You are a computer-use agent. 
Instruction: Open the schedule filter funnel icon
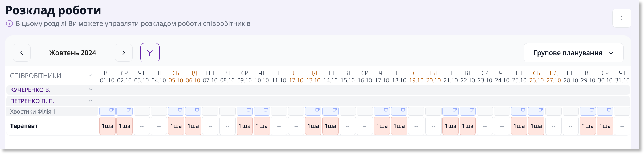[x=150, y=53]
